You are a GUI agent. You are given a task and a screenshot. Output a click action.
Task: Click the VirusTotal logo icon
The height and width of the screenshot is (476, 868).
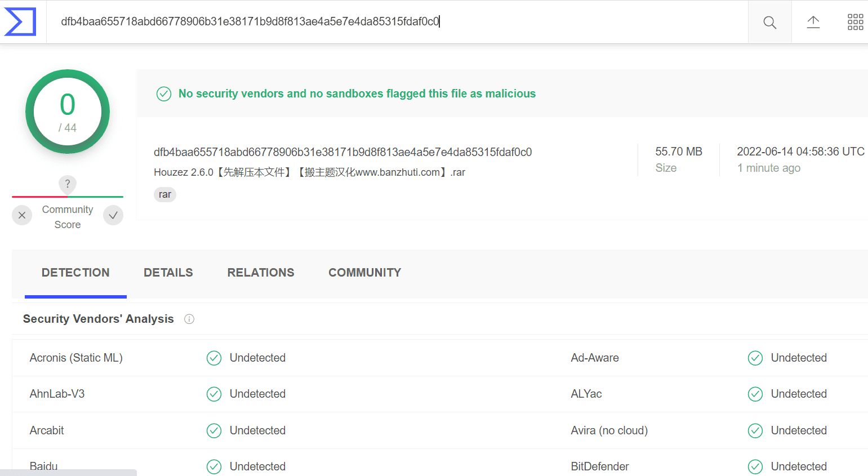[x=20, y=22]
